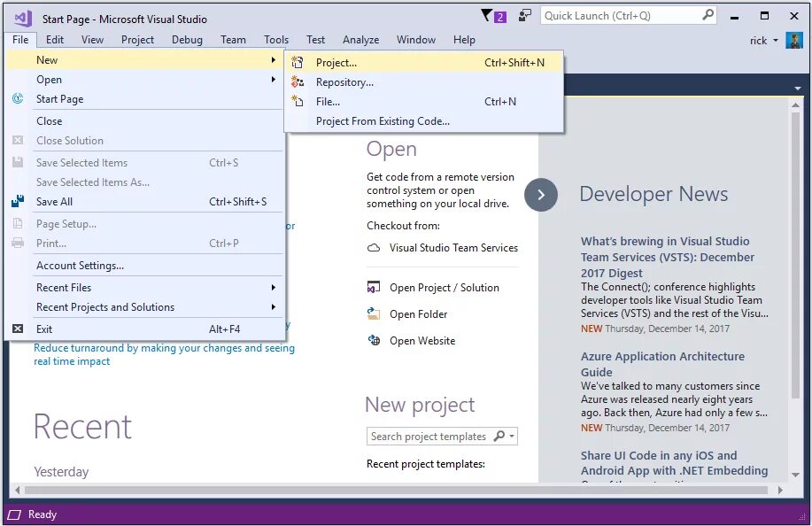Click the Quick Launch search magnifier icon
The height and width of the screenshot is (526, 812).
(x=708, y=15)
